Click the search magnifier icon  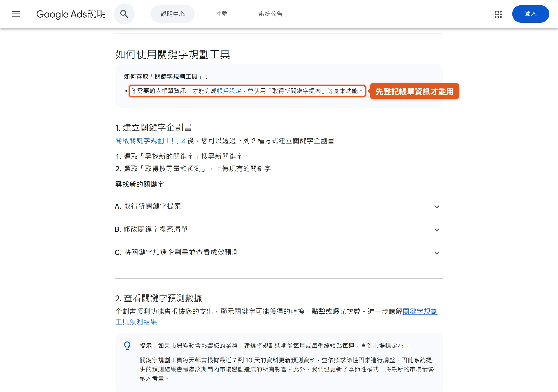124,14
